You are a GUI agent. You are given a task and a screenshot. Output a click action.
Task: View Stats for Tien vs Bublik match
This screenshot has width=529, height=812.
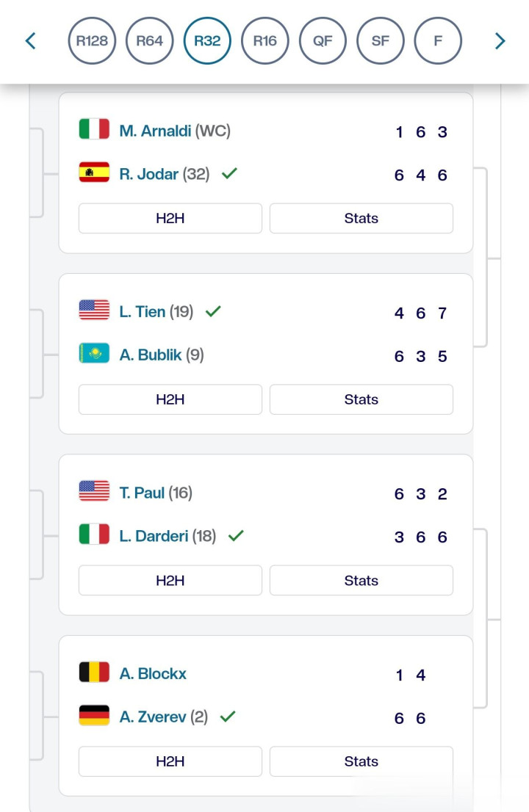pos(361,399)
